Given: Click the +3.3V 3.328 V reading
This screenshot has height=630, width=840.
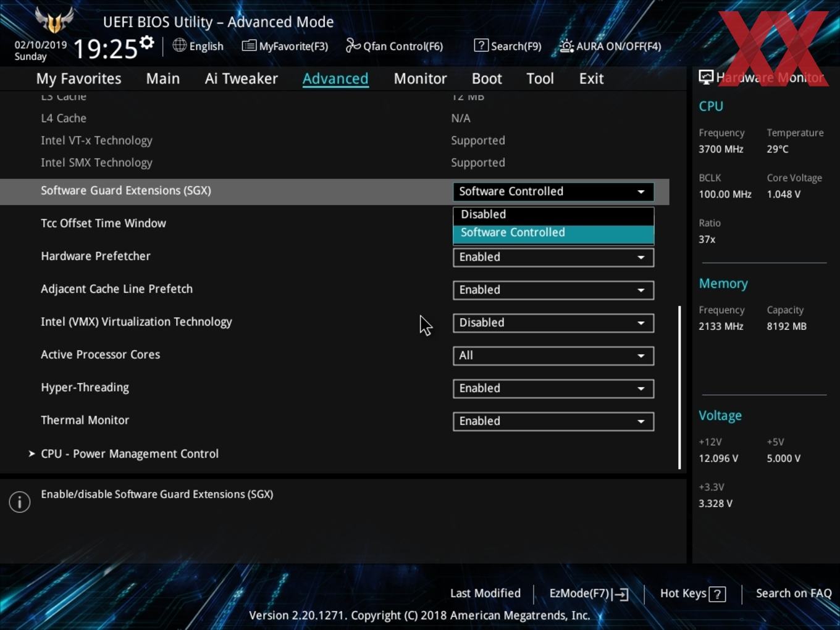Looking at the screenshot, I should pyautogui.click(x=715, y=503).
